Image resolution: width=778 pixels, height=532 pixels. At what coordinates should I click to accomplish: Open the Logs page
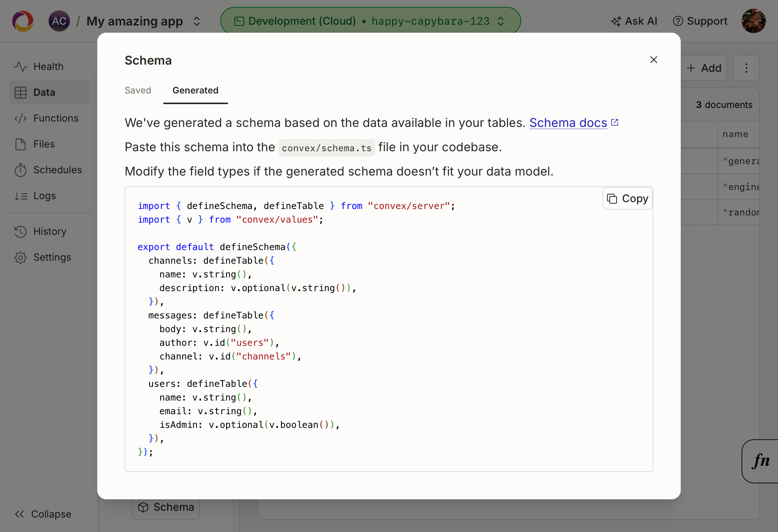tap(49, 196)
